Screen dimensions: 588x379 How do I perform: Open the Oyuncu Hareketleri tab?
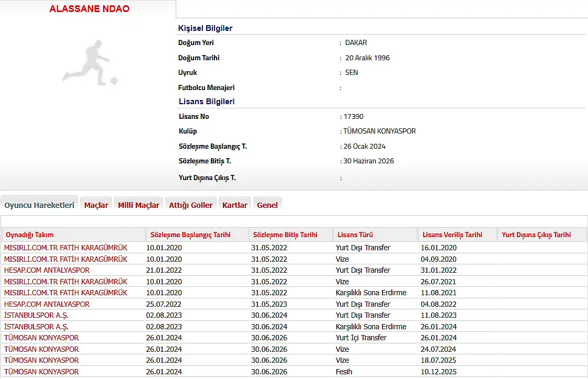39,205
